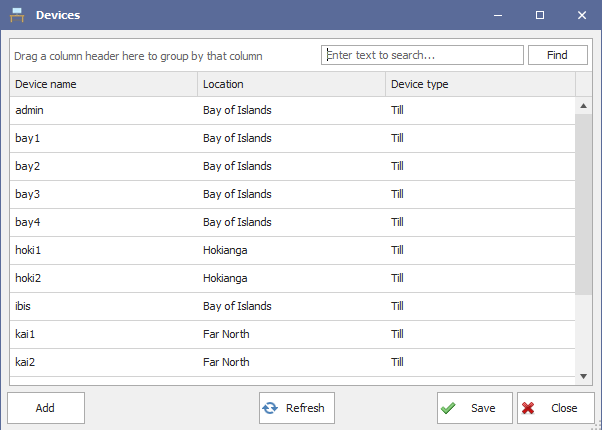Maximize the Devices window

(x=540, y=15)
